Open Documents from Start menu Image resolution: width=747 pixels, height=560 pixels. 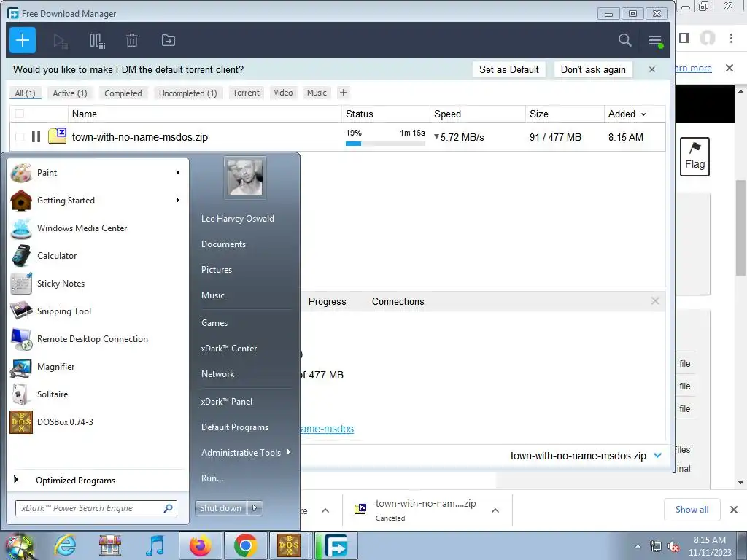[x=223, y=244]
